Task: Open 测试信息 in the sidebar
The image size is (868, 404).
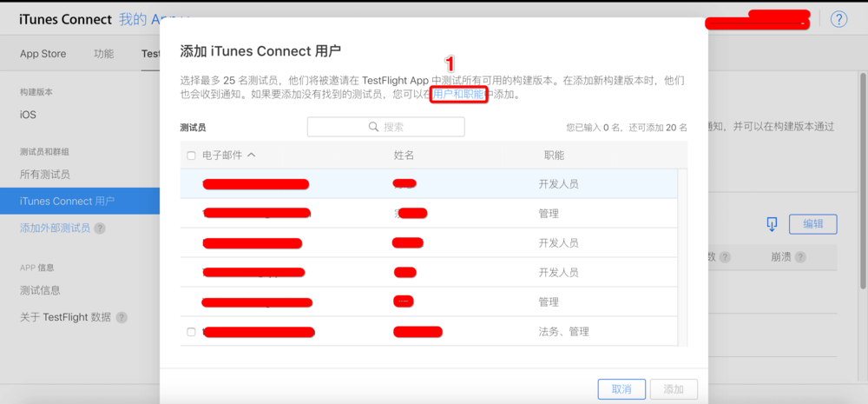Action: coord(40,290)
